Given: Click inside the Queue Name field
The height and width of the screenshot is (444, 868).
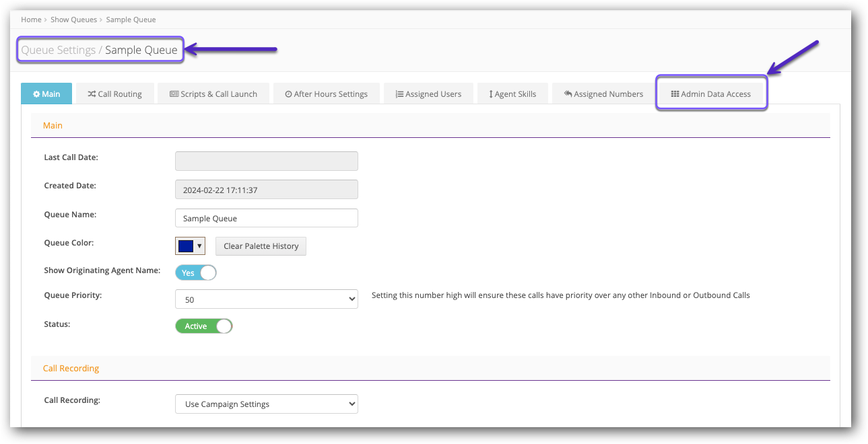Looking at the screenshot, I should pyautogui.click(x=266, y=218).
